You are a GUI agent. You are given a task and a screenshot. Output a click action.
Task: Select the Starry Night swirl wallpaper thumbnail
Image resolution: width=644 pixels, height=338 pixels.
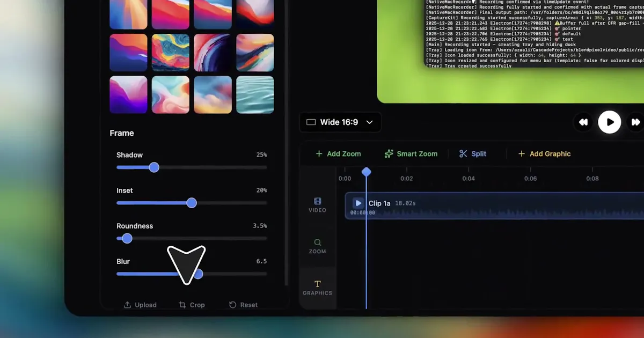(x=171, y=53)
